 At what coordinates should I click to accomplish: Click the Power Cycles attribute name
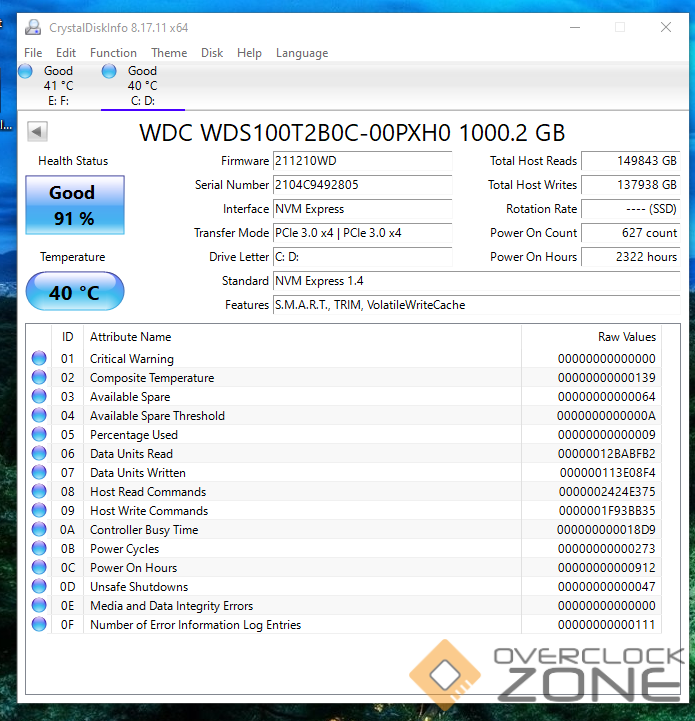(x=124, y=549)
